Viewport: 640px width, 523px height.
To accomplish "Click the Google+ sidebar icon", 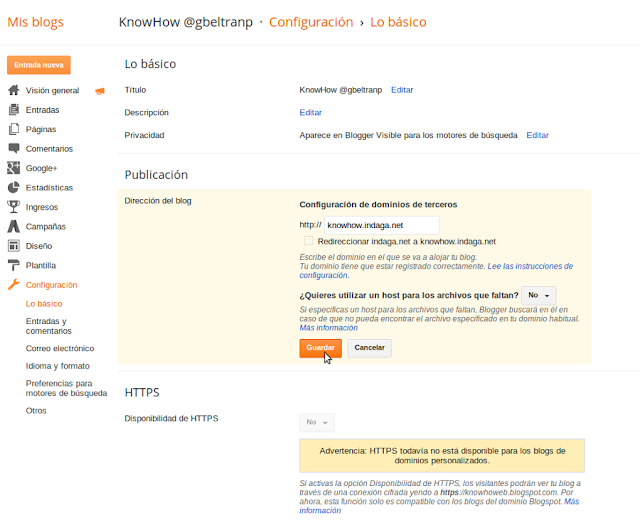I will pyautogui.click(x=14, y=168).
